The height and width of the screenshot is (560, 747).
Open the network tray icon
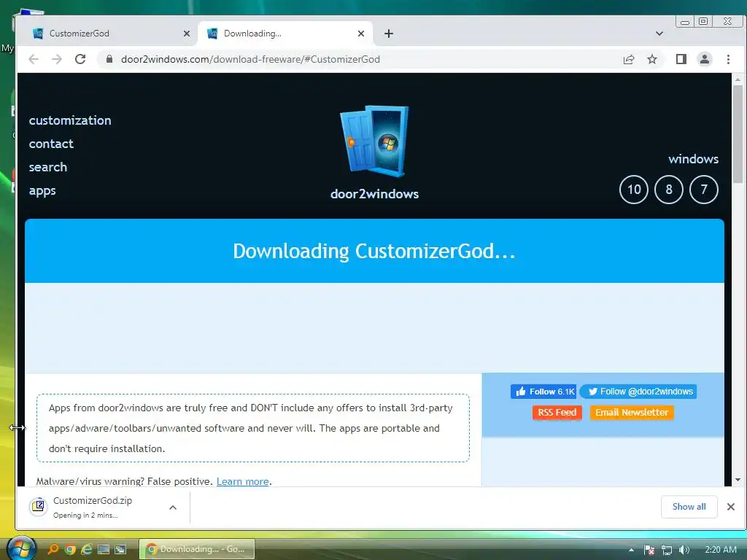667,550
